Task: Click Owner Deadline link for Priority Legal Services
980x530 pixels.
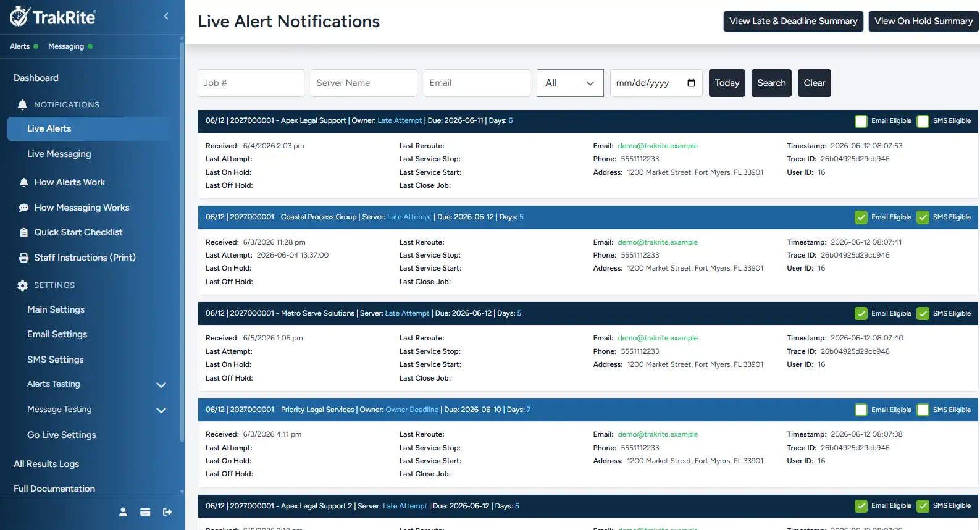Action: pos(412,410)
